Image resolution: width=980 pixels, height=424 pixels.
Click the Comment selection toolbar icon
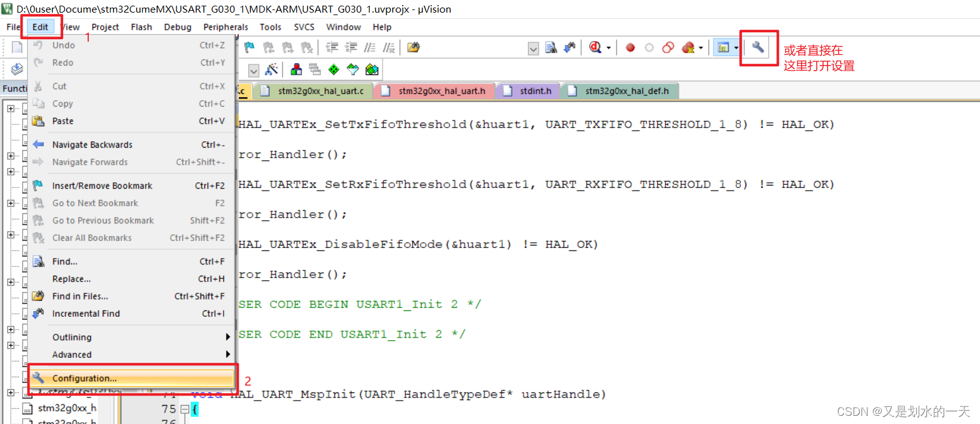[370, 47]
